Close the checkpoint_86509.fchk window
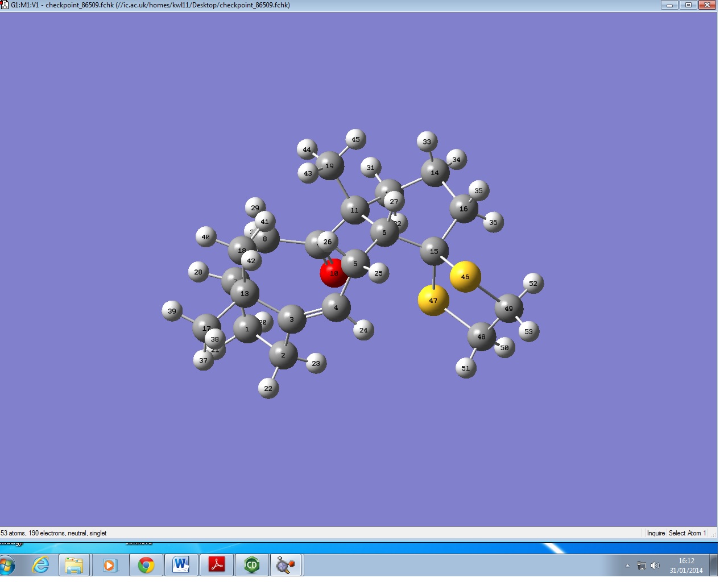Image resolution: width=728 pixels, height=582 pixels. point(707,5)
